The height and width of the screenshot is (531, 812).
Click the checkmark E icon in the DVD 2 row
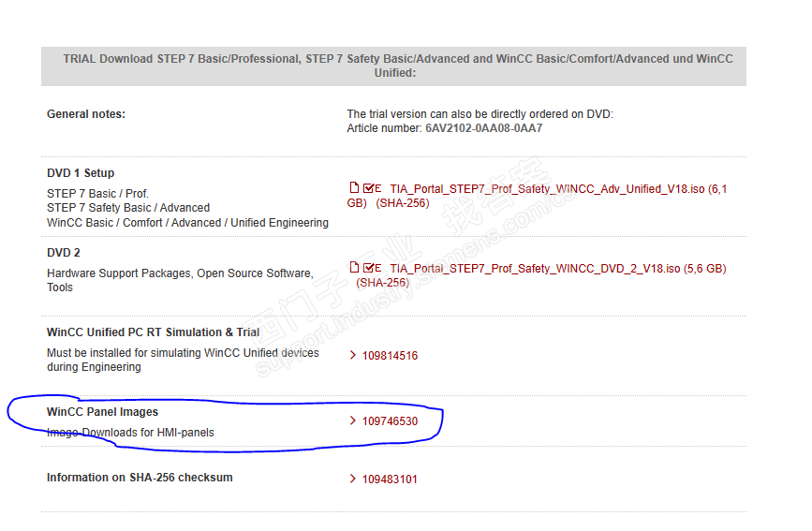click(x=373, y=268)
